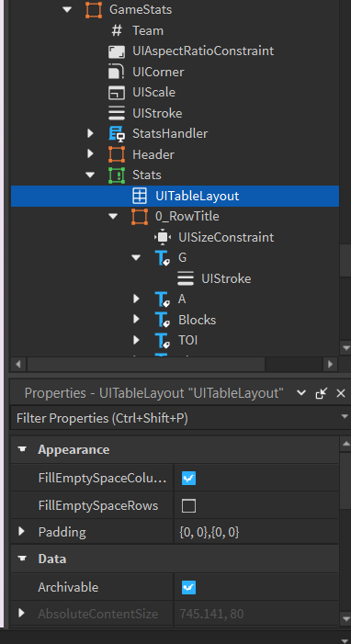Image resolution: width=351 pixels, height=644 pixels.
Task: Collapse the Stats node
Action: point(90,175)
